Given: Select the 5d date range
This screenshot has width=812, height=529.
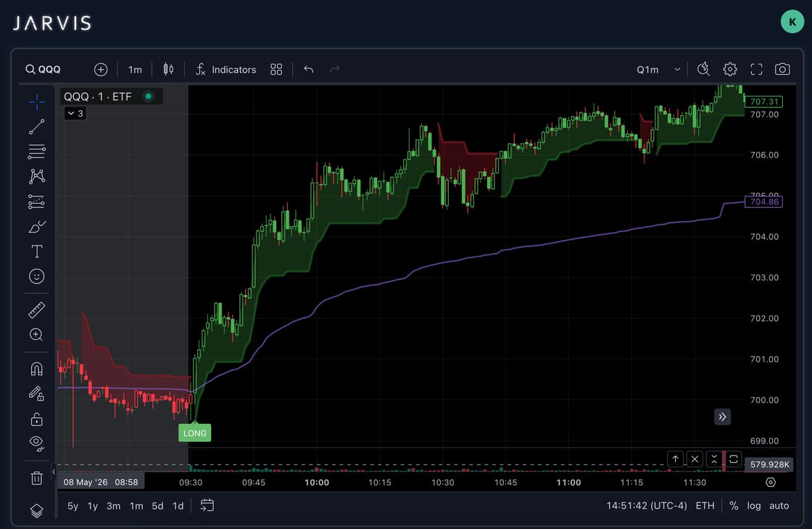Looking at the screenshot, I should 157,506.
